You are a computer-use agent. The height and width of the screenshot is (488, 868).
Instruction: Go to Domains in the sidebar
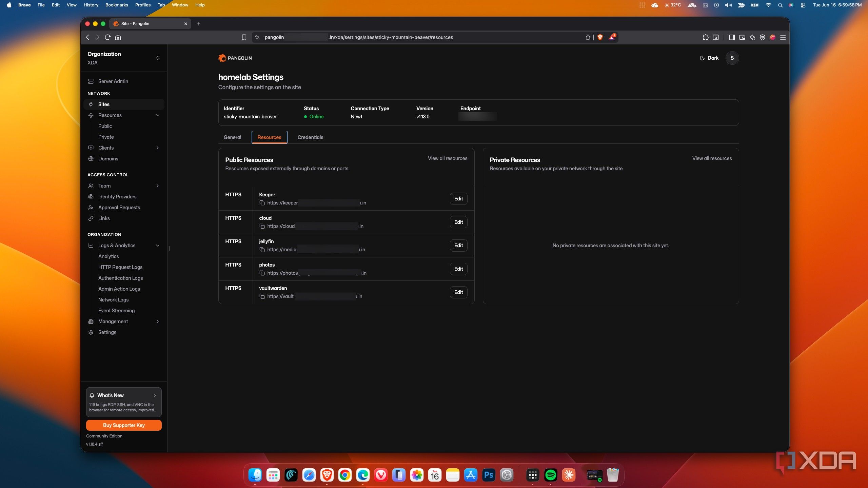tap(124, 159)
